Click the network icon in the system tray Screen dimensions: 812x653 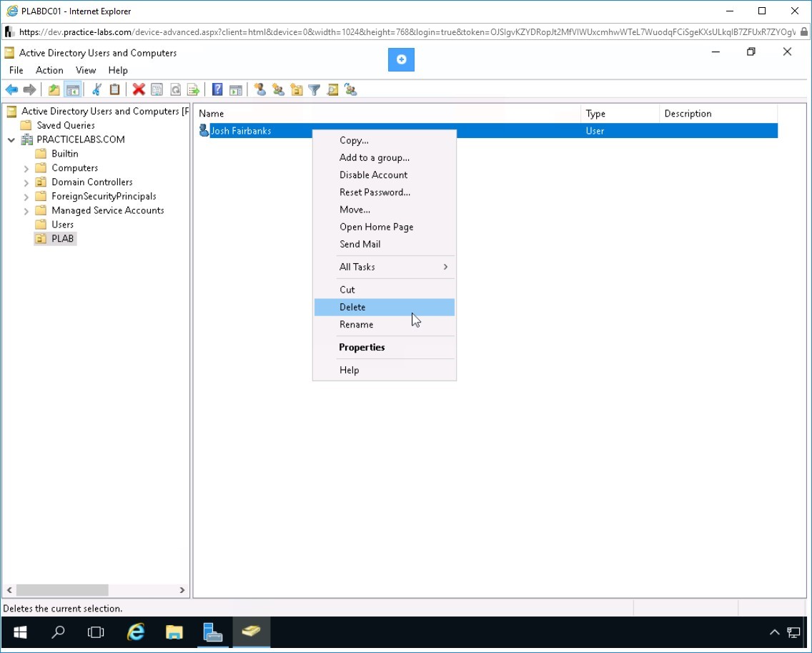tap(793, 632)
